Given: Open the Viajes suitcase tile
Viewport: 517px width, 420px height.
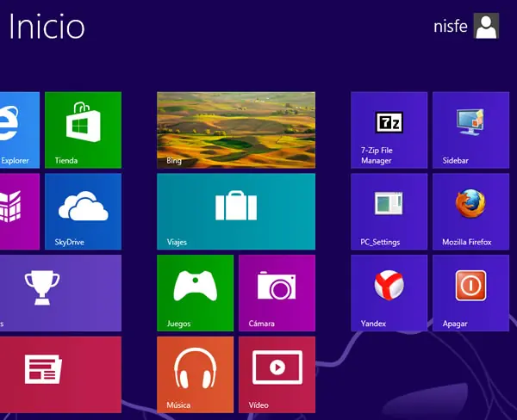Looking at the screenshot, I should point(236,212).
